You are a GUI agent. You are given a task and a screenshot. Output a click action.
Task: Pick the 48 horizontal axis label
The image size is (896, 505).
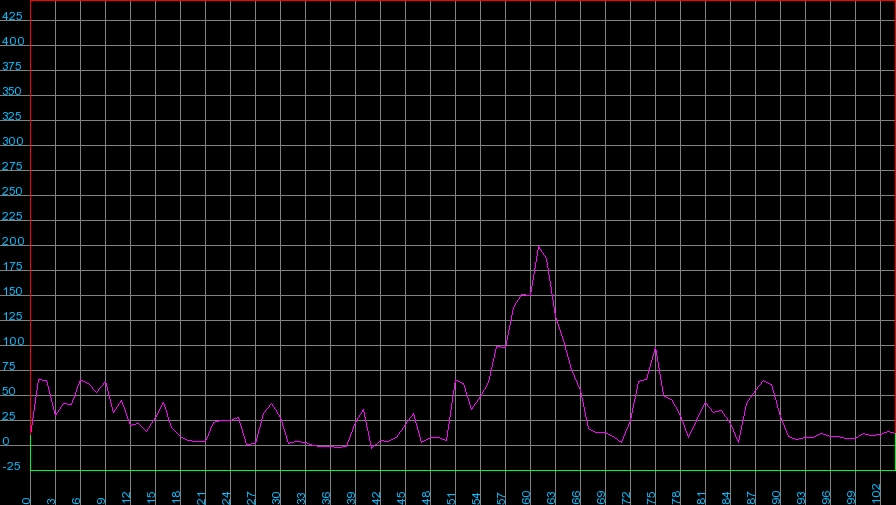(x=426, y=498)
